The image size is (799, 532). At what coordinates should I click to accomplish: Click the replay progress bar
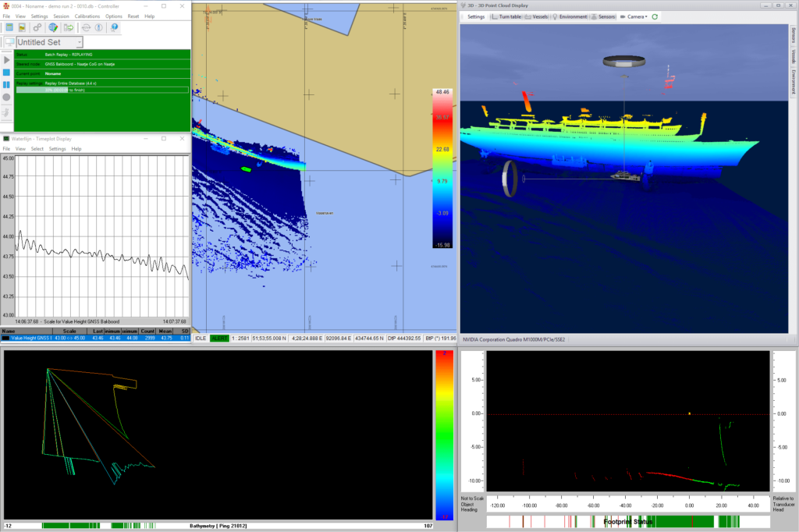click(x=102, y=90)
